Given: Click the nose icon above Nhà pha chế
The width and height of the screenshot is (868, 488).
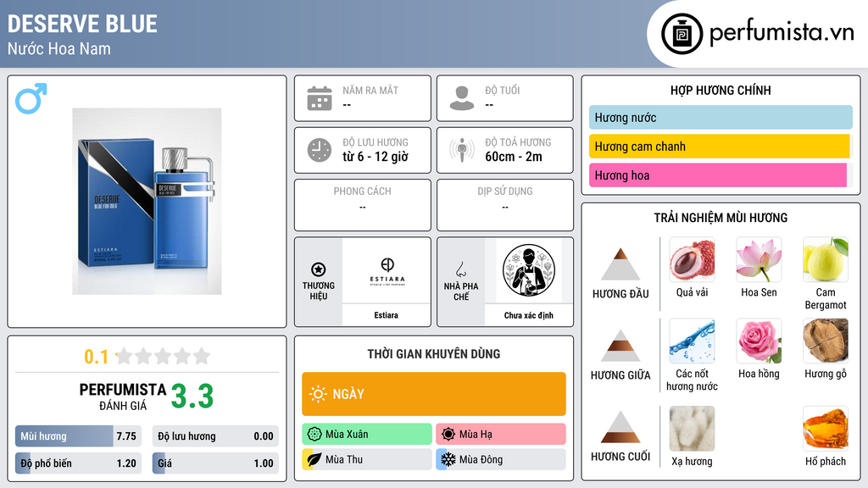Looking at the screenshot, I should click(x=460, y=269).
